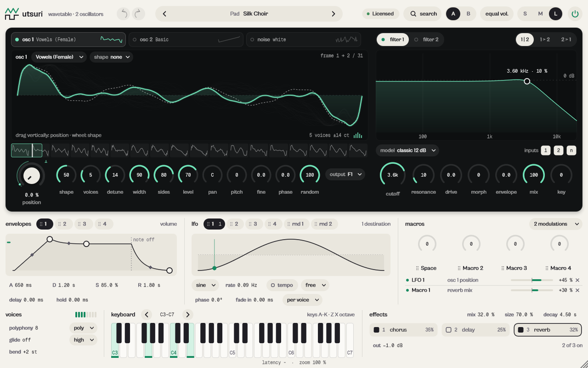Set interface size to M
588x368 pixels.
coord(540,14)
